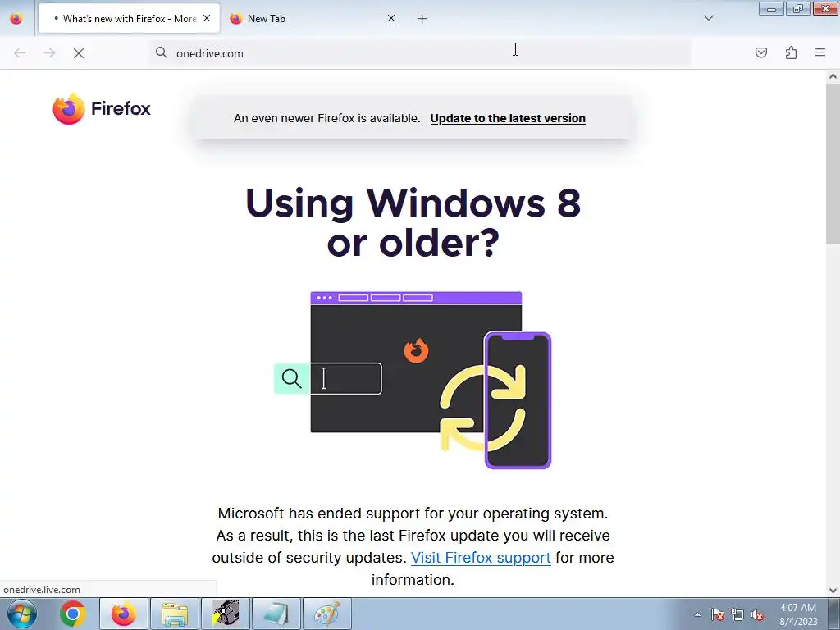The height and width of the screenshot is (630, 840).
Task: Click Update to the latest version link
Action: point(507,118)
